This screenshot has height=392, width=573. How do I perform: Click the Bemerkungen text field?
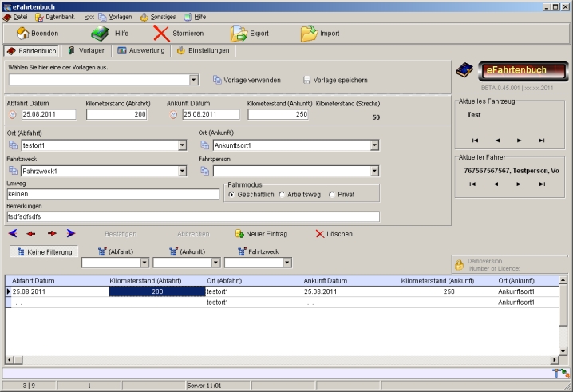[x=192, y=216]
